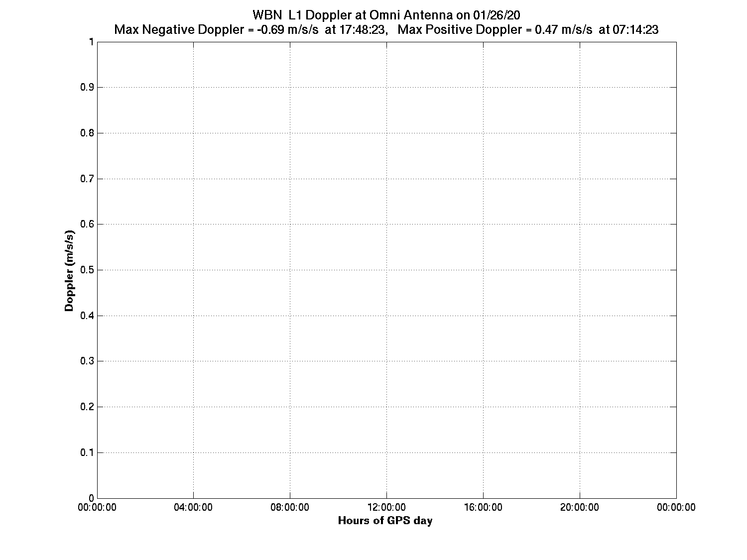Image resolution: width=747 pixels, height=560 pixels.
Task: Select the 0.9 y-axis tick label
Action: click(x=87, y=88)
